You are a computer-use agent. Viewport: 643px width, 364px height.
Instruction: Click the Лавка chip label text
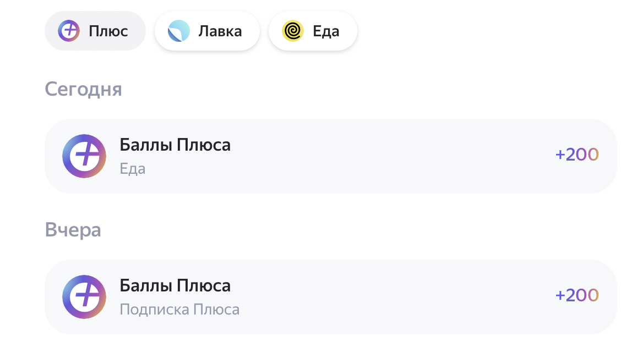tap(220, 31)
